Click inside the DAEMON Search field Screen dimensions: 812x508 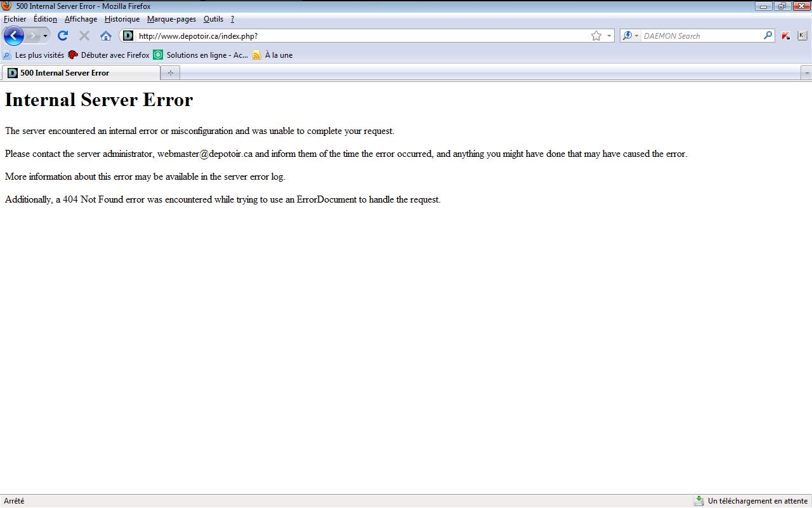(701, 36)
